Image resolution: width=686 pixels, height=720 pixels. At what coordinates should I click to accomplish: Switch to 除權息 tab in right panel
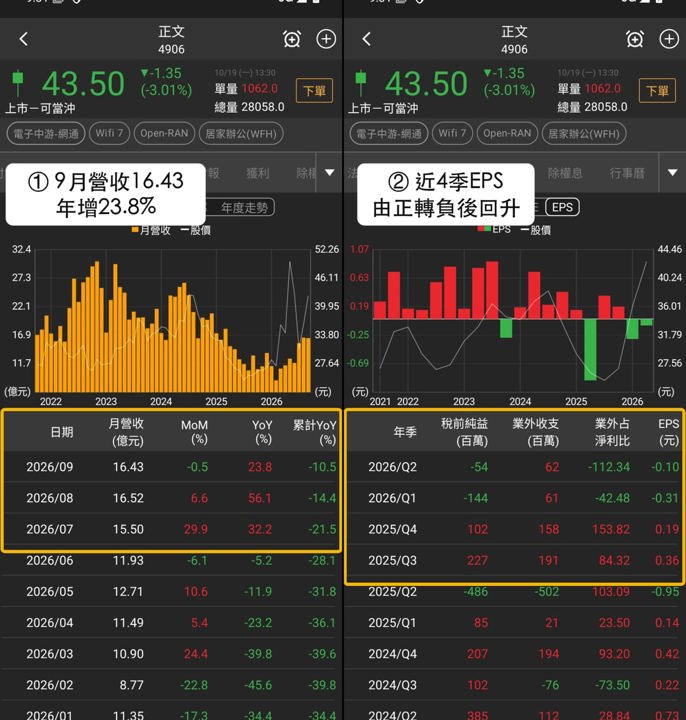coord(565,173)
